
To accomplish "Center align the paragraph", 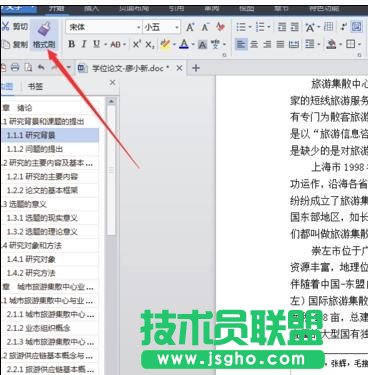I will click(x=254, y=44).
